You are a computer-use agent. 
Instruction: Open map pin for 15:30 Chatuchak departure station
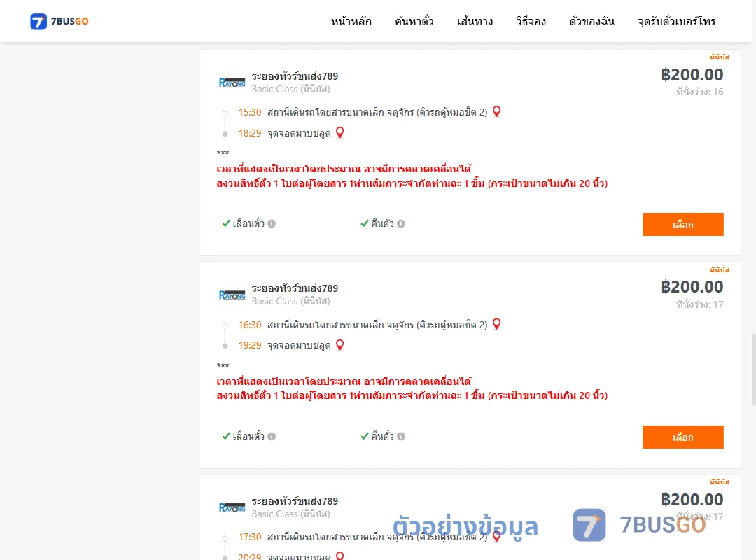pyautogui.click(x=496, y=112)
